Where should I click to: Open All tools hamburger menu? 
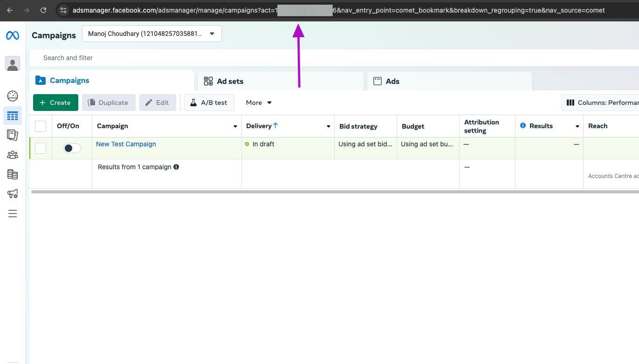click(x=13, y=213)
